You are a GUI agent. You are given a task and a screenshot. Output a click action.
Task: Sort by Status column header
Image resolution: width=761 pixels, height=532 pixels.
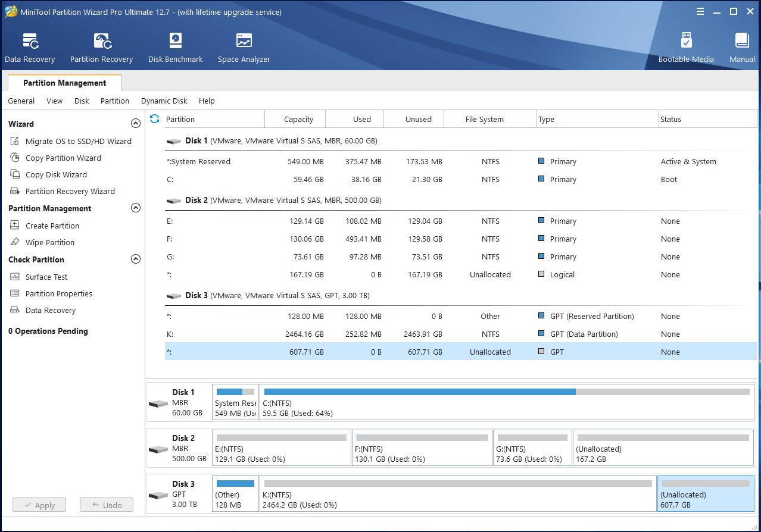point(707,119)
